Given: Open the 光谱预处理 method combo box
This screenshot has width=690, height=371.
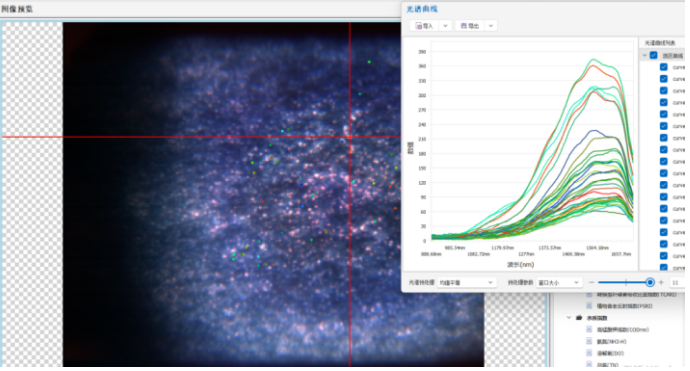Looking at the screenshot, I should [466, 283].
